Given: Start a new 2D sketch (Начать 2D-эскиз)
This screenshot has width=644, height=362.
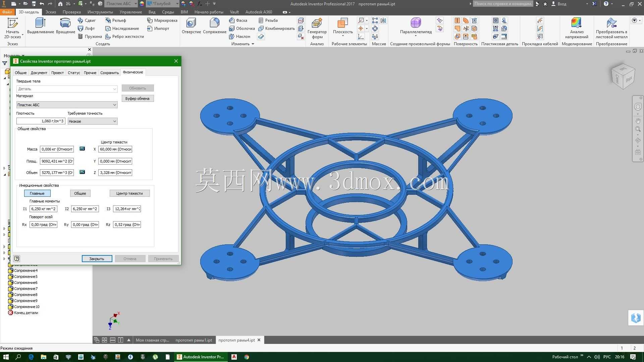Looking at the screenshot, I should click(x=13, y=28).
